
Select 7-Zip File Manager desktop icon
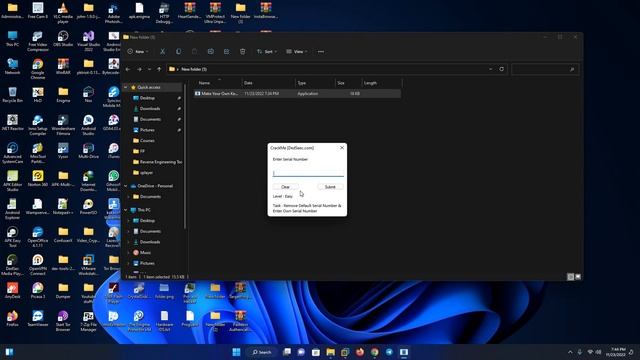coord(88,320)
